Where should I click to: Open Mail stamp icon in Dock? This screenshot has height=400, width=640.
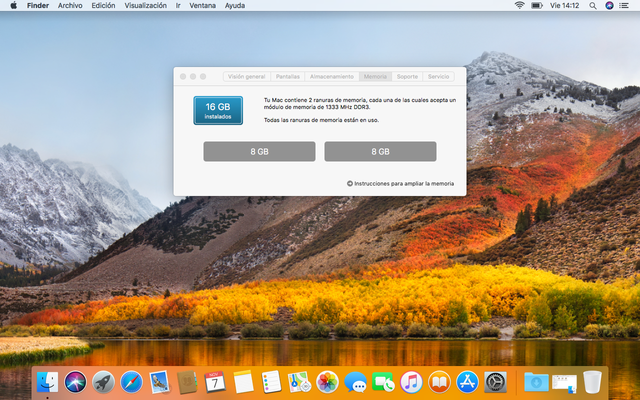coord(159,382)
